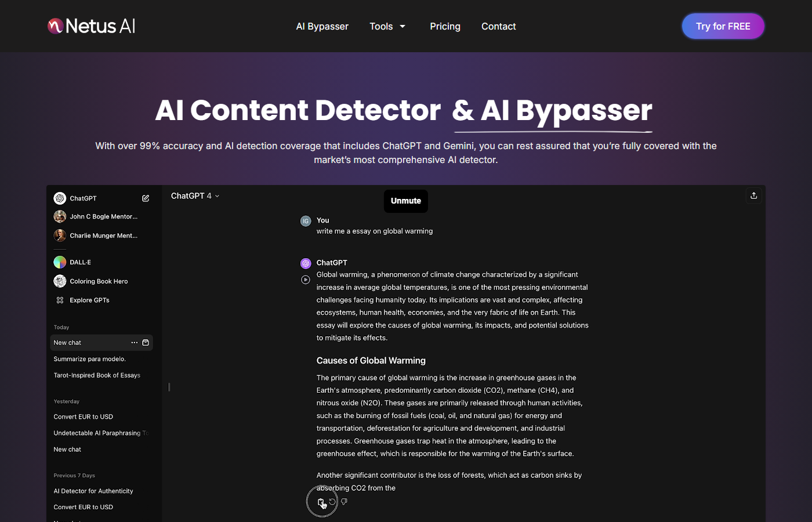Click the Netus AI logo
This screenshot has height=522, width=812.
[x=90, y=26]
